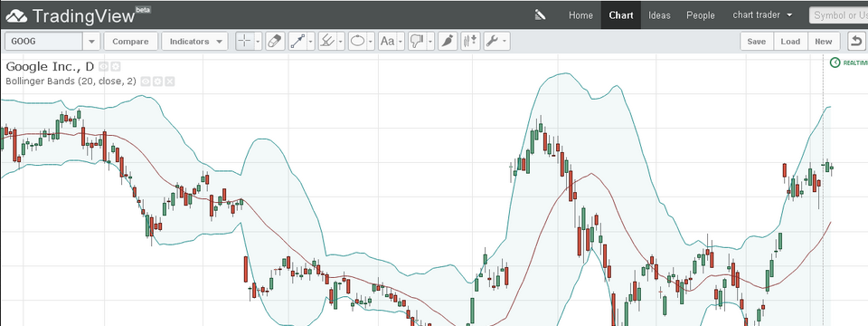The height and width of the screenshot is (326, 868).
Task: Open the chart trader user dropdown
Action: [x=762, y=15]
